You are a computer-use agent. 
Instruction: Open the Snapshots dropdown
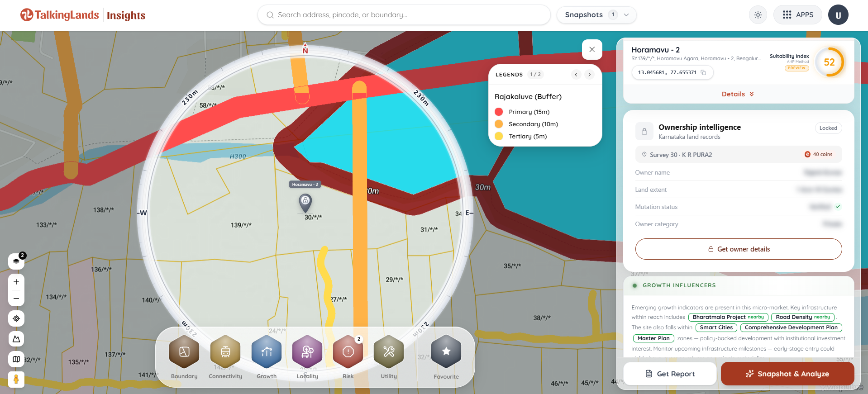click(596, 15)
